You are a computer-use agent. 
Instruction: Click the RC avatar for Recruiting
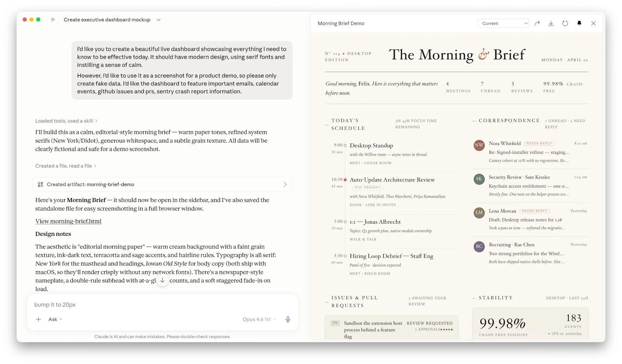[479, 246]
